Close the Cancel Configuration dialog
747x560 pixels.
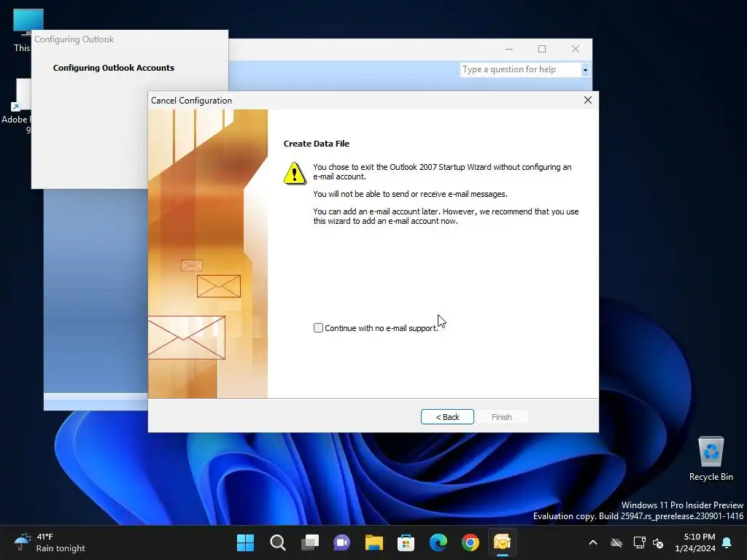point(588,100)
